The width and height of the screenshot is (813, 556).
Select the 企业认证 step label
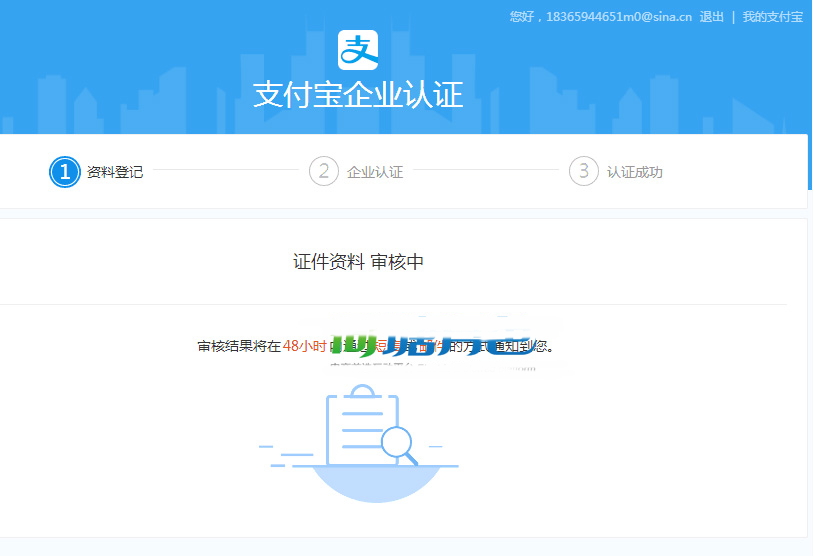click(x=375, y=172)
